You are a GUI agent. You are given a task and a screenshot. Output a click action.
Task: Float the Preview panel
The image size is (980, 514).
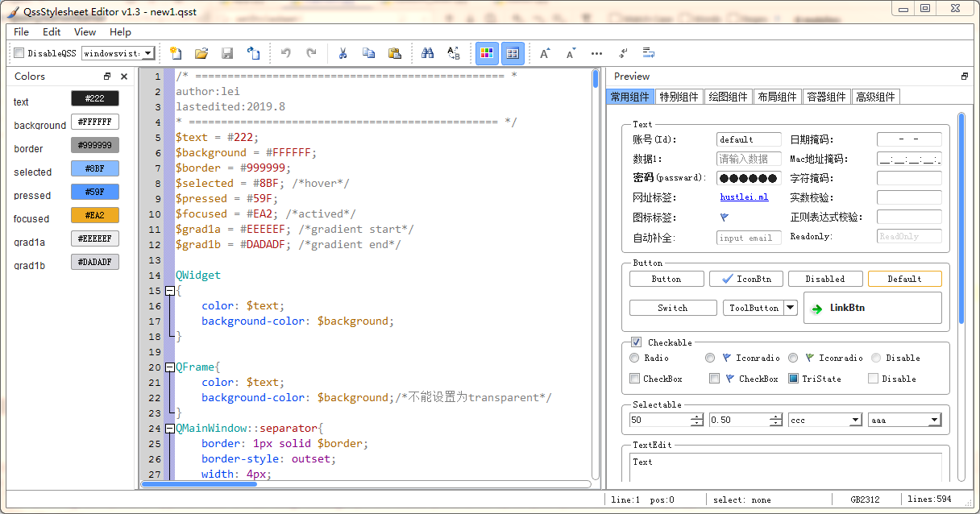964,77
